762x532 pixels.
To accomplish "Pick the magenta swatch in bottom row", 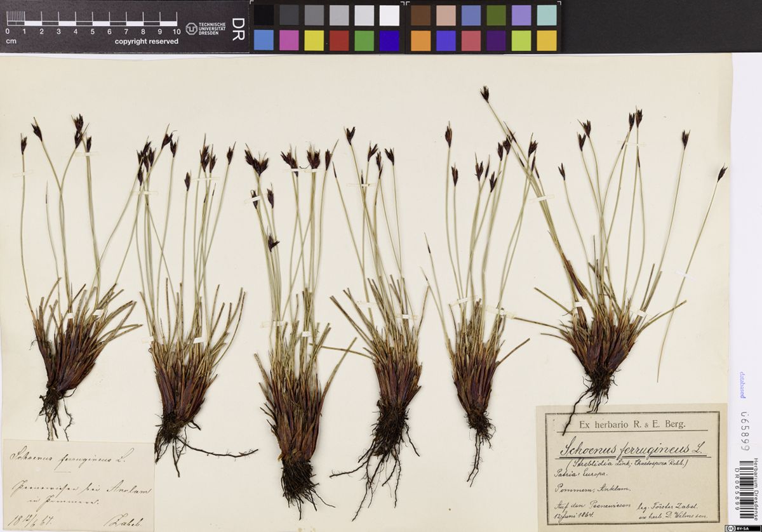I will pyautogui.click(x=289, y=40).
